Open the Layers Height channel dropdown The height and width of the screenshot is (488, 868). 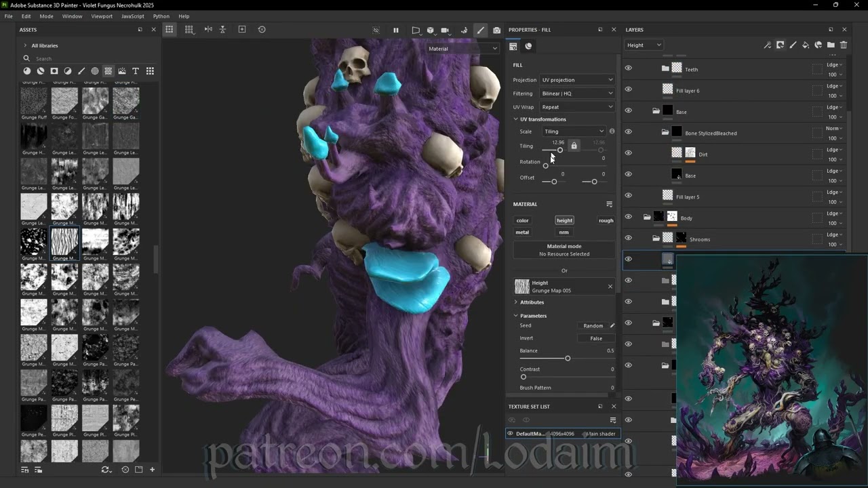pos(644,45)
